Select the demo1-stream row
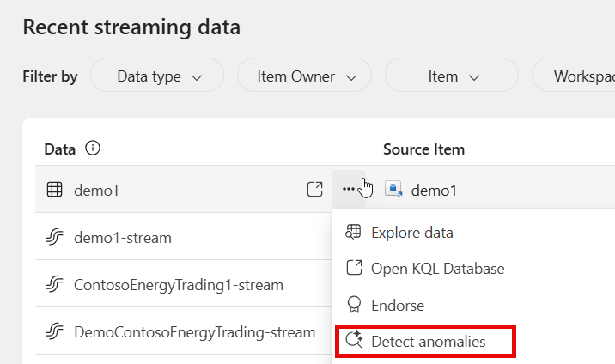The height and width of the screenshot is (364, 615). click(123, 237)
